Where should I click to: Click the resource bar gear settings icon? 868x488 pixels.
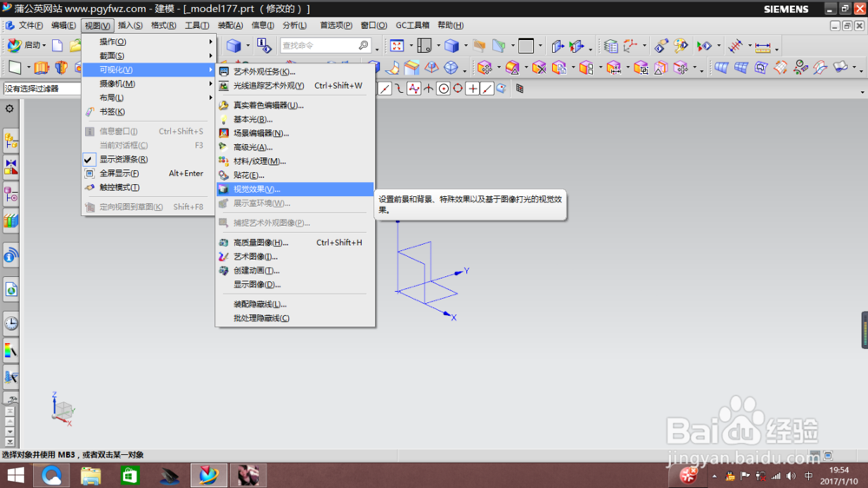tap(10, 109)
